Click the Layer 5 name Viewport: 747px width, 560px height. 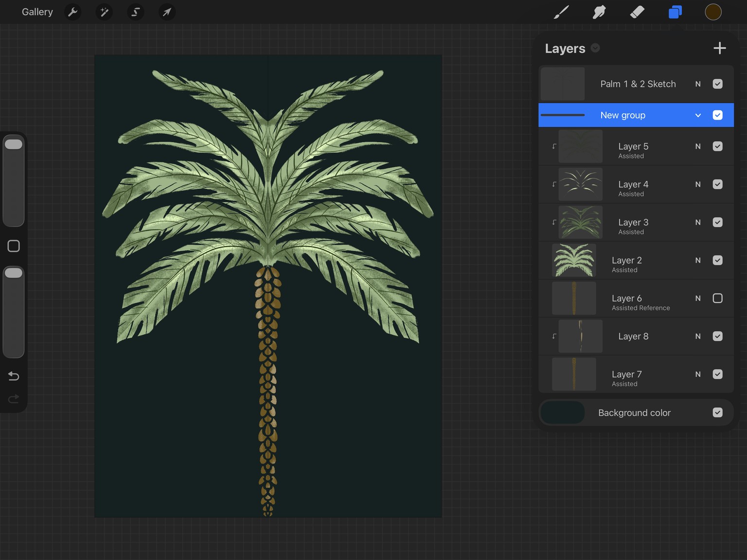click(633, 146)
